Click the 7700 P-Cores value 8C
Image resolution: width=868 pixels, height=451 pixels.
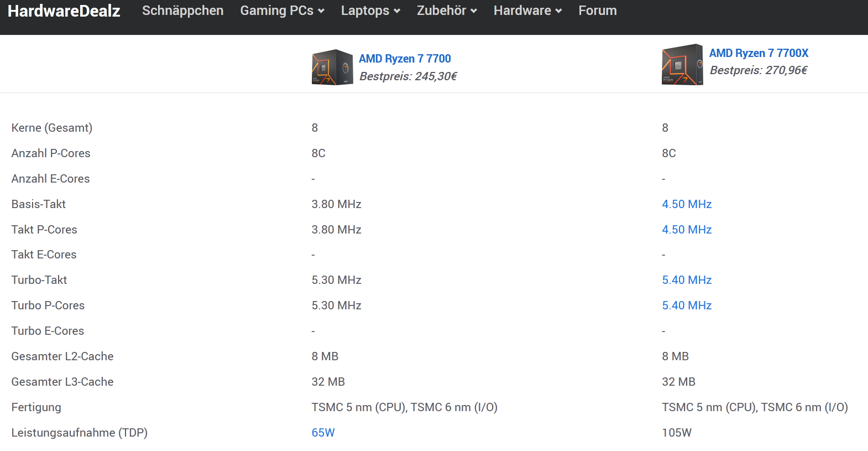pos(318,153)
